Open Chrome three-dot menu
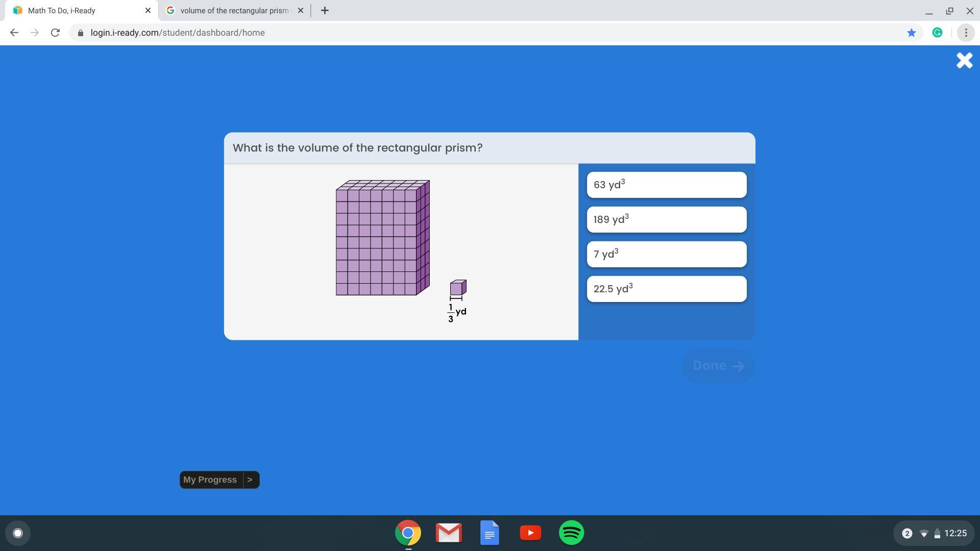The height and width of the screenshot is (551, 980). click(x=966, y=33)
